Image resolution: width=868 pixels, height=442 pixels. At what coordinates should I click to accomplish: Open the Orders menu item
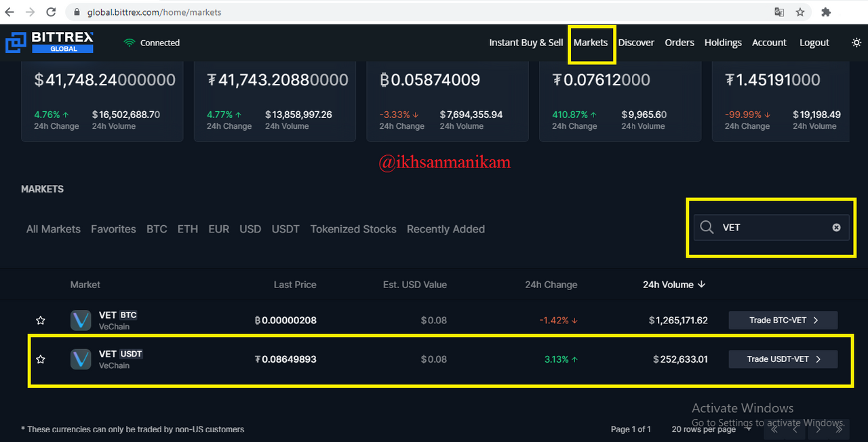point(679,42)
